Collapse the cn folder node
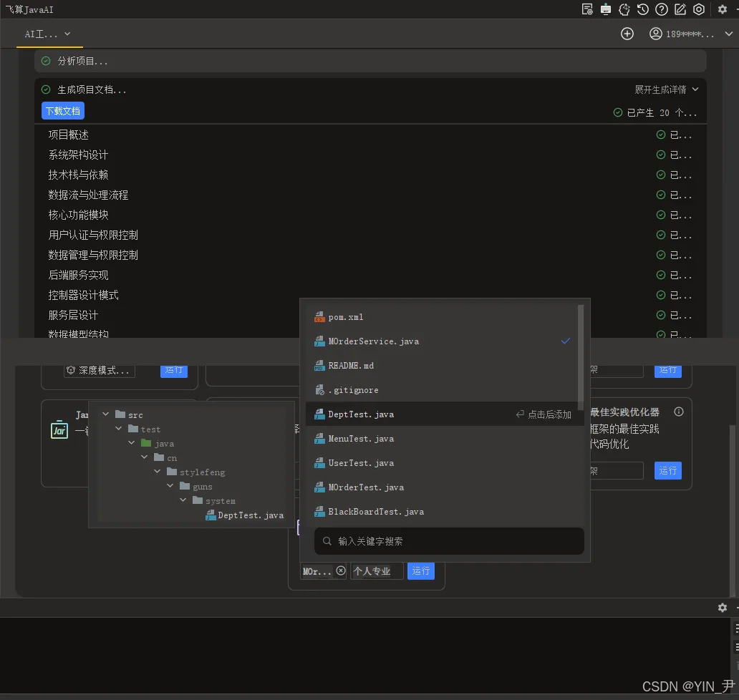739x700 pixels. tap(144, 457)
